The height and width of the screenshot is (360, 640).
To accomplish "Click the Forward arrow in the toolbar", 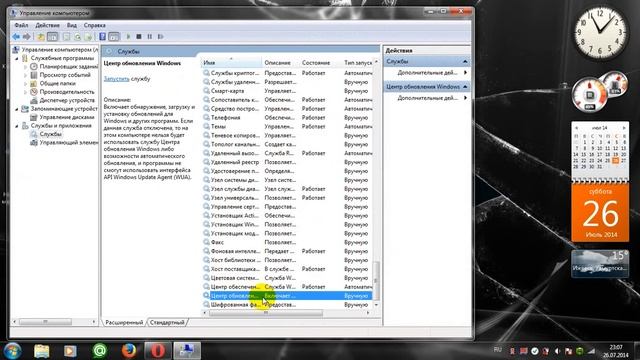I will point(27,37).
